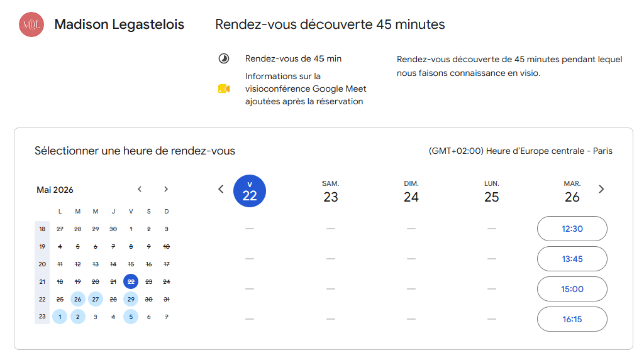This screenshot has width=644, height=358.
Task: Click week number 18 in calendar
Action: click(42, 229)
